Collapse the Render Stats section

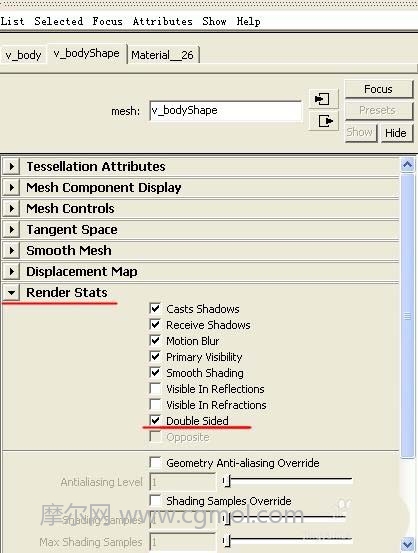(11, 292)
